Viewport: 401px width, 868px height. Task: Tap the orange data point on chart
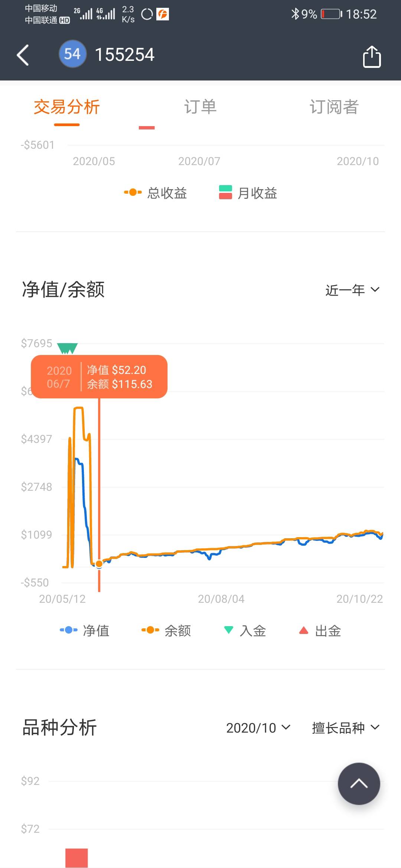pyautogui.click(x=99, y=564)
